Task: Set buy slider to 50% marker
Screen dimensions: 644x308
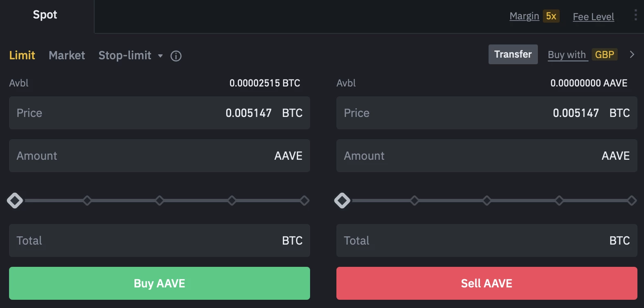Action: tap(160, 201)
